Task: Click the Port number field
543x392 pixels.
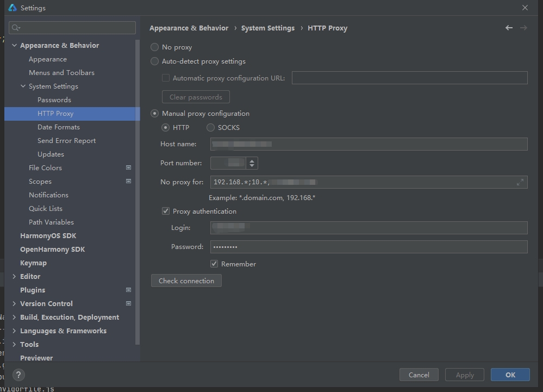Action: 228,163
